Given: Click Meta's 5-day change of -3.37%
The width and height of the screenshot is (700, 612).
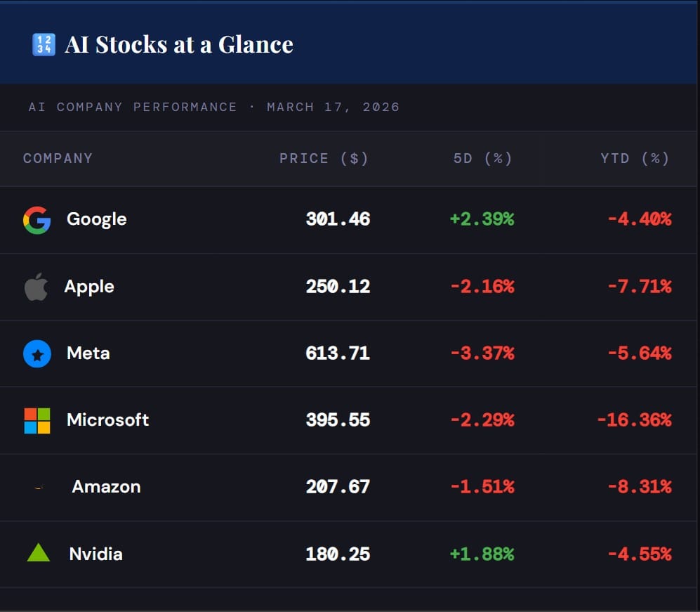Looking at the screenshot, I should (482, 353).
